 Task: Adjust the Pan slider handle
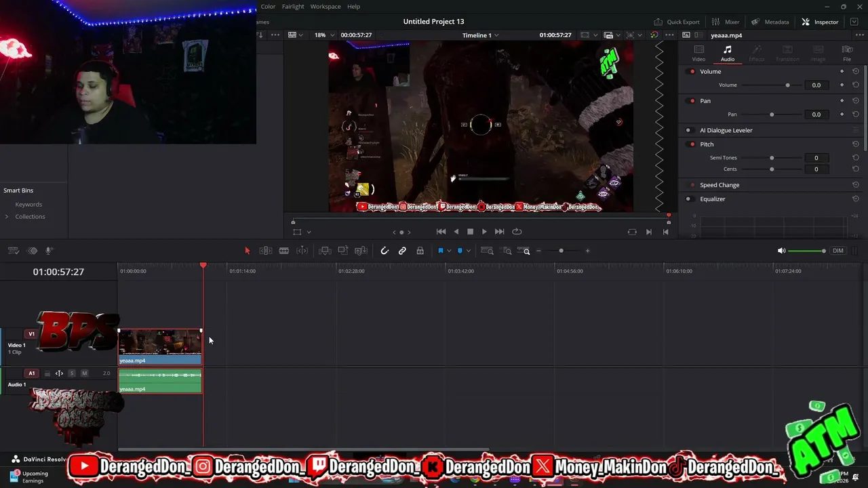(x=772, y=115)
